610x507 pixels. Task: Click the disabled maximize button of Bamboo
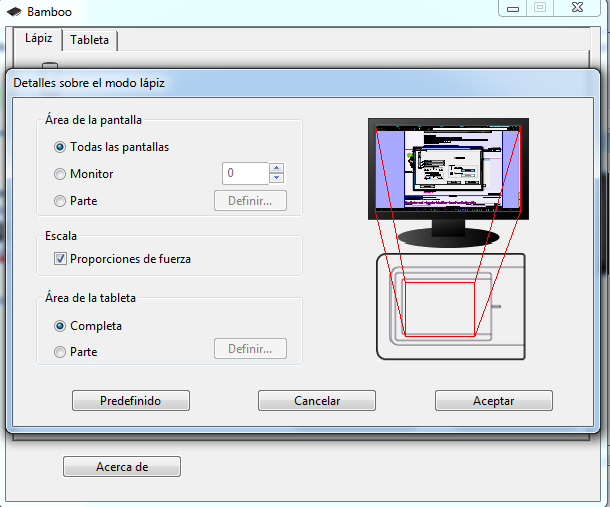(540, 8)
